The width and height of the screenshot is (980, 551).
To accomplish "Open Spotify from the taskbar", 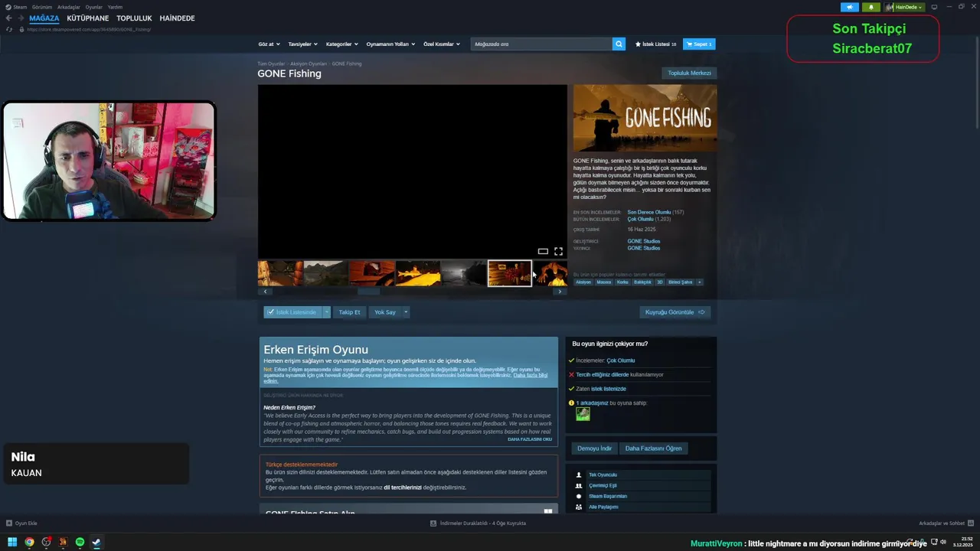I will point(80,542).
